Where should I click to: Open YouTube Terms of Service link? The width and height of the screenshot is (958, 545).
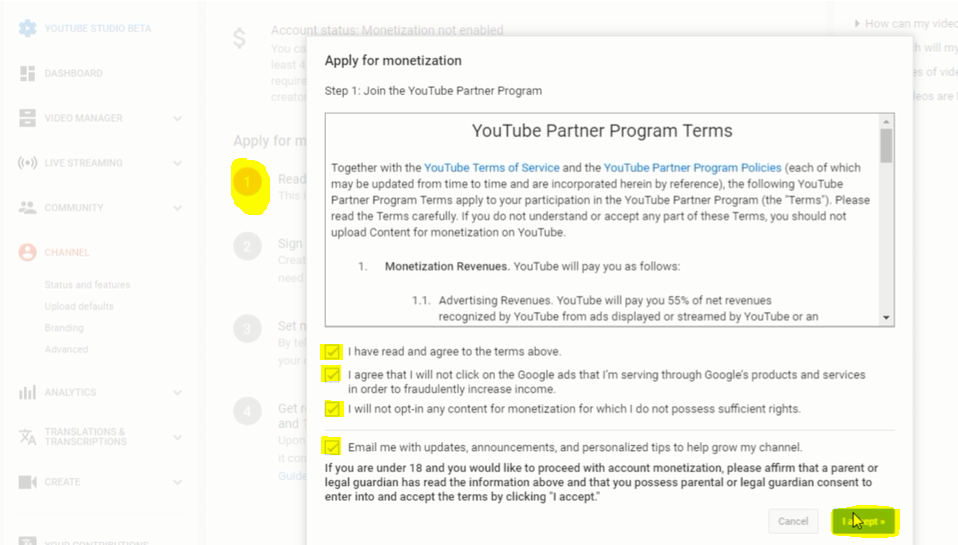click(492, 167)
